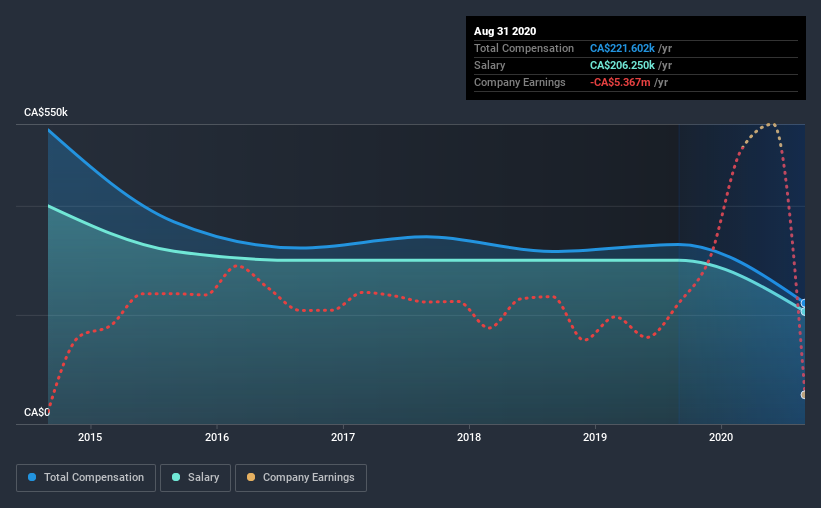Click the Company Earnings label in tooltip

click(x=519, y=82)
